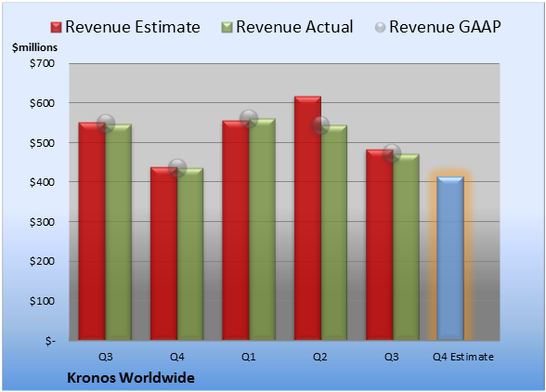The height and width of the screenshot is (392, 546).
Task: Click the '$300' axis value
Action: [42, 222]
